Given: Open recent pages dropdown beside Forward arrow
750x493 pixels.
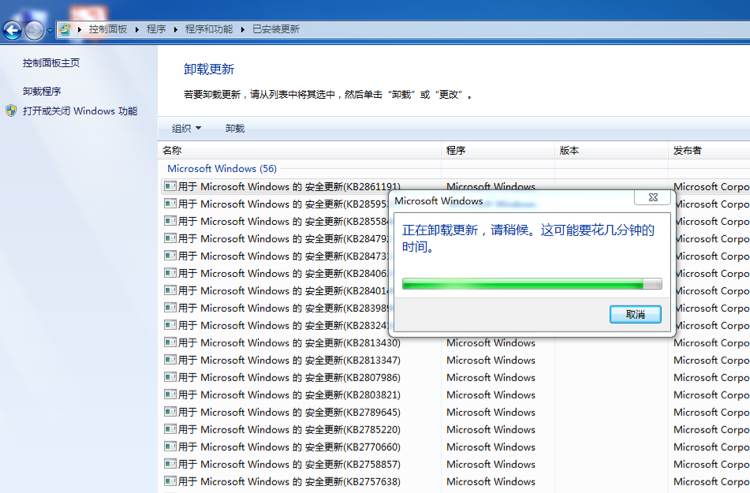Looking at the screenshot, I should click(50, 30).
